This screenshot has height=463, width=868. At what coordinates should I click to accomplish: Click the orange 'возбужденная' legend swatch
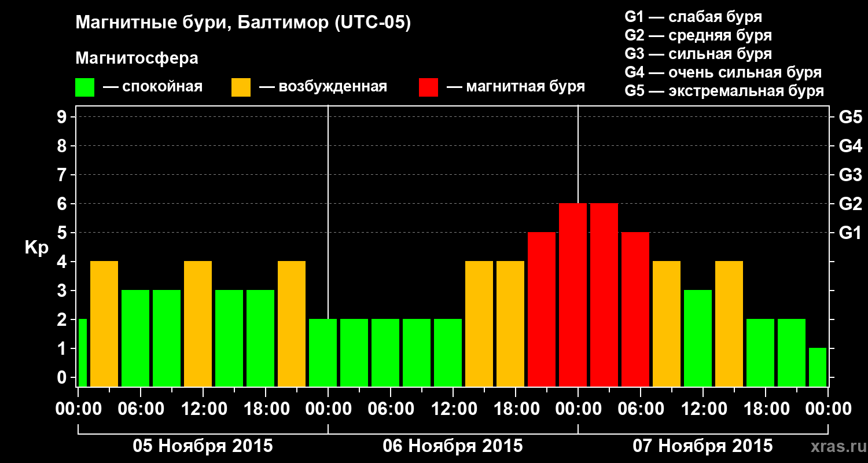point(241,87)
